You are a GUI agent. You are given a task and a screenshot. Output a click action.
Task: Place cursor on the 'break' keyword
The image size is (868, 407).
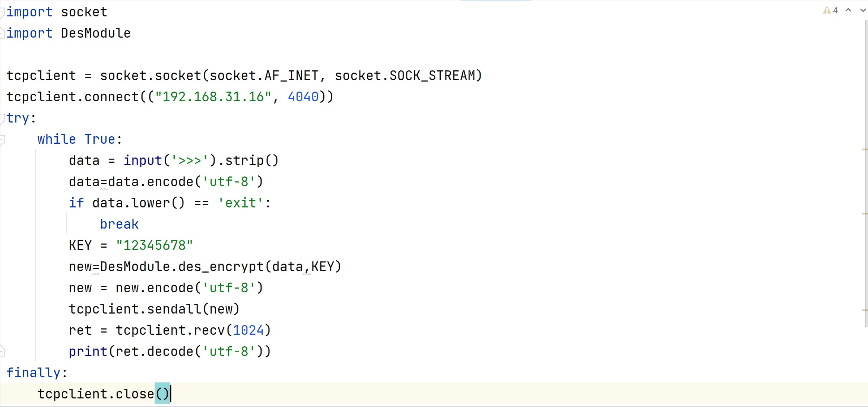[x=119, y=224]
